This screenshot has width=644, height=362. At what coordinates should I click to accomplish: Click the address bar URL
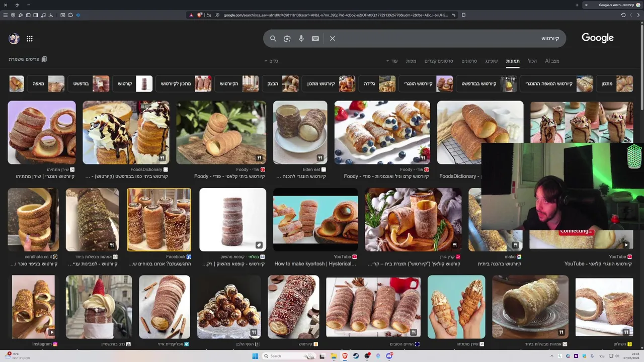[x=337, y=15]
